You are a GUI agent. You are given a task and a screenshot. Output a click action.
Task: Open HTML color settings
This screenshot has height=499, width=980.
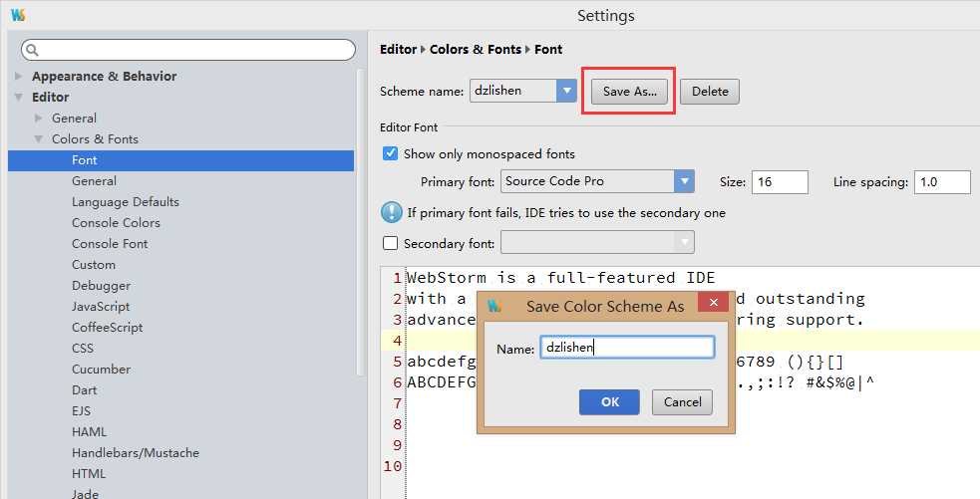[x=89, y=474]
